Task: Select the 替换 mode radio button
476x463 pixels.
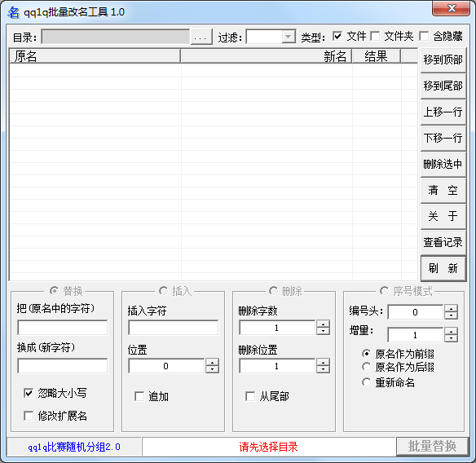Action: (54, 291)
